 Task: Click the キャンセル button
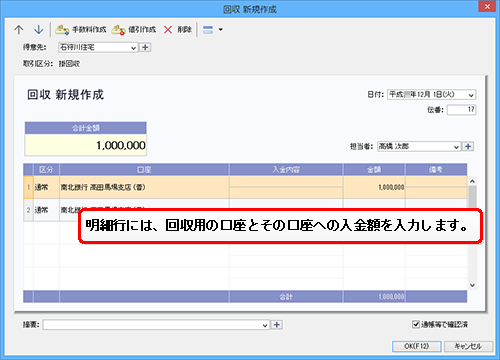[x=468, y=346]
